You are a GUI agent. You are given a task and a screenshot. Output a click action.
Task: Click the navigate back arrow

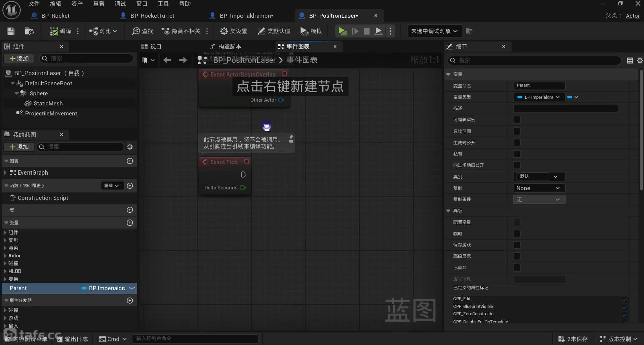point(167,60)
